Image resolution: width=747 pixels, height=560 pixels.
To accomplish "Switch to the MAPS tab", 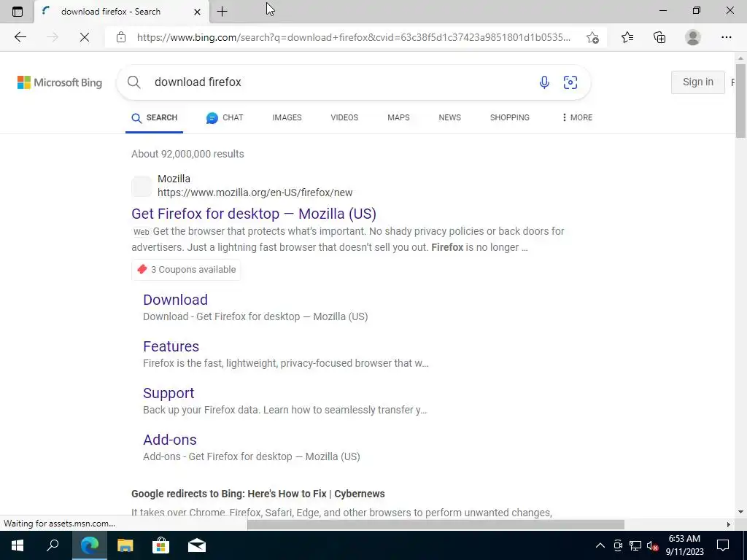I will point(398,117).
